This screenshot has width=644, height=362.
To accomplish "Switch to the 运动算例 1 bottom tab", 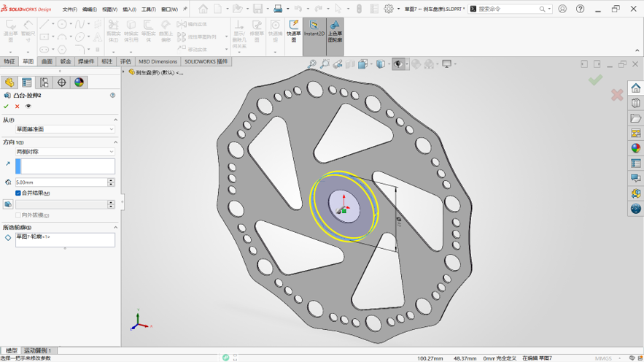I will [37, 350].
